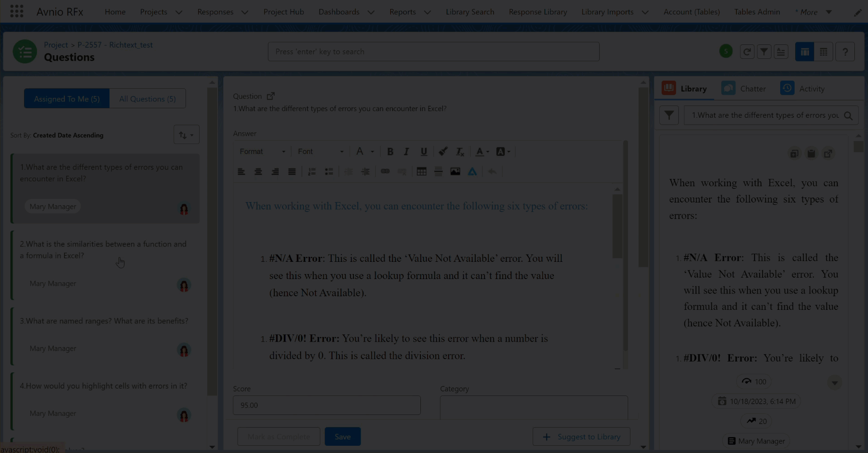Open the More nav dropdown
Viewport: 868px width, 453px height.
tap(813, 12)
